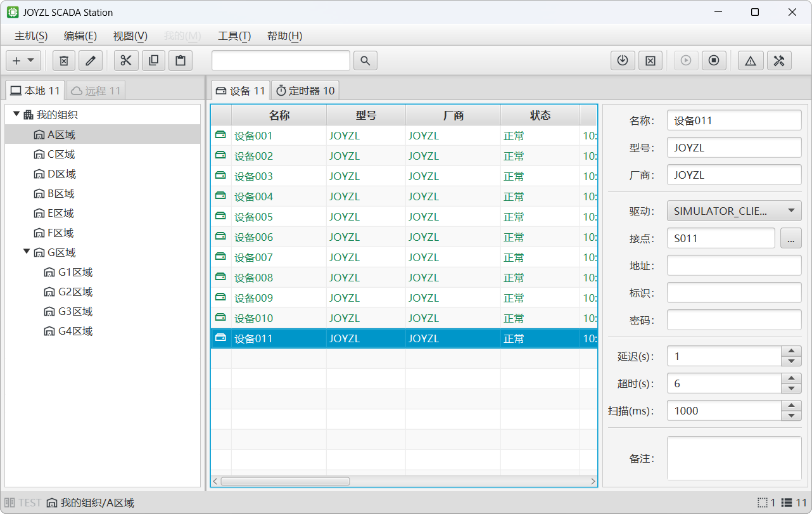The image size is (812, 514).
Task: Click the device icon of 设备011 row
Action: 221,338
